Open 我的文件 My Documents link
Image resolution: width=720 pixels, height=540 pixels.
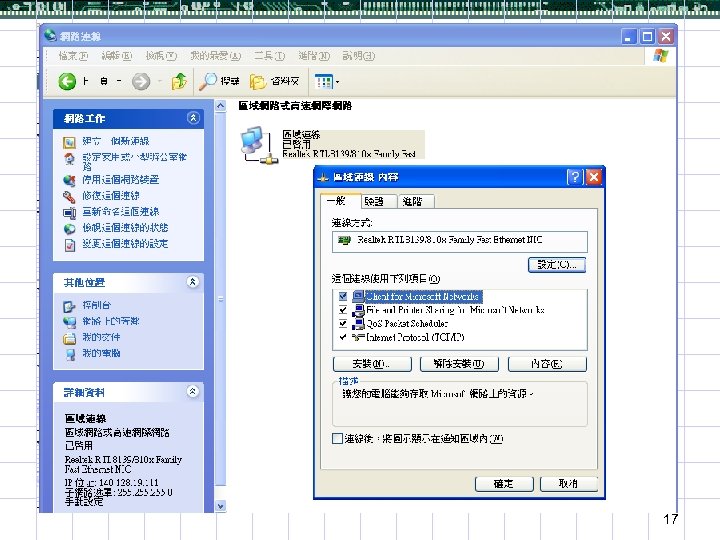101,337
